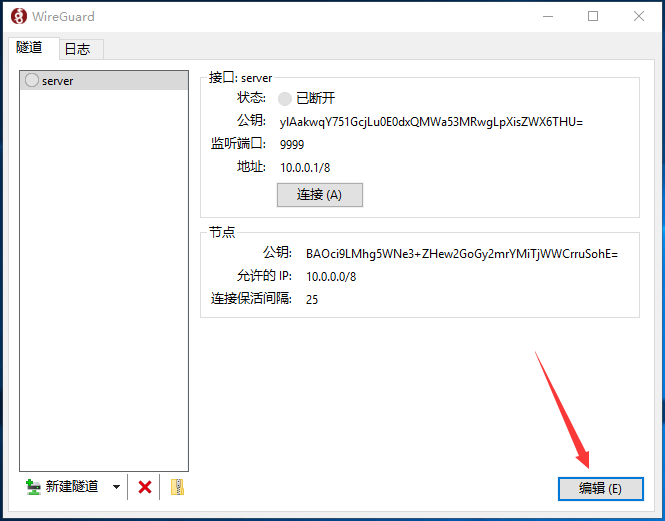Screen dimensions: 665x521
Task: Click the status circle icon next to server
Action: [x=32, y=80]
